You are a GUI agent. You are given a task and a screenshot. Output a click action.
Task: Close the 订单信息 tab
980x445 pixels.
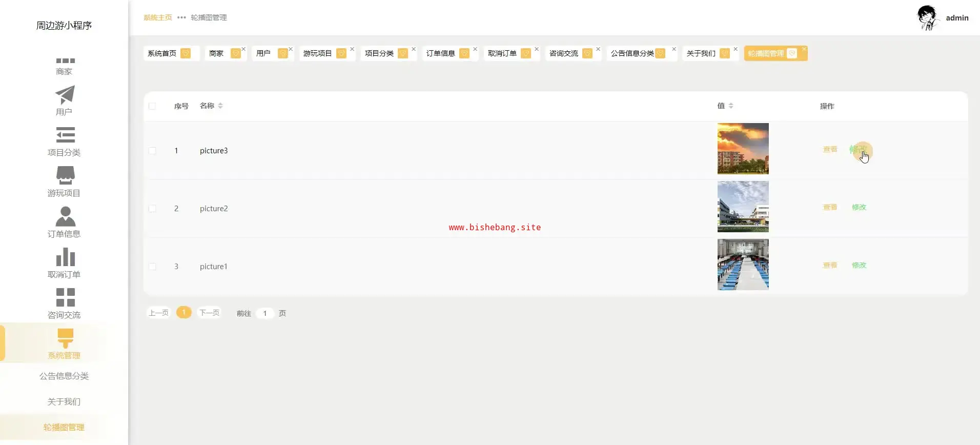coord(475,49)
